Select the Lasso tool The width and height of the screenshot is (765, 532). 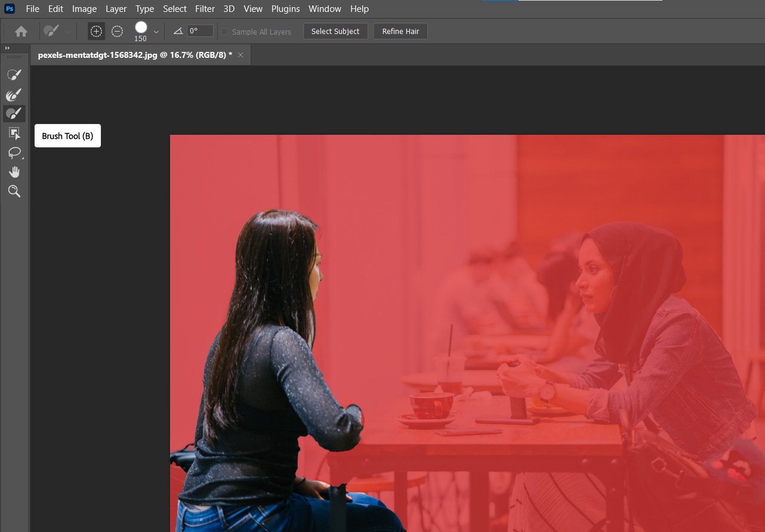pyautogui.click(x=14, y=153)
